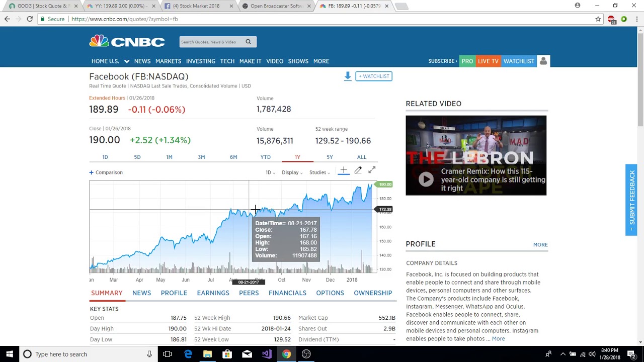This screenshot has height=362, width=644.
Task: Open the user account icon in header
Action: (543, 61)
